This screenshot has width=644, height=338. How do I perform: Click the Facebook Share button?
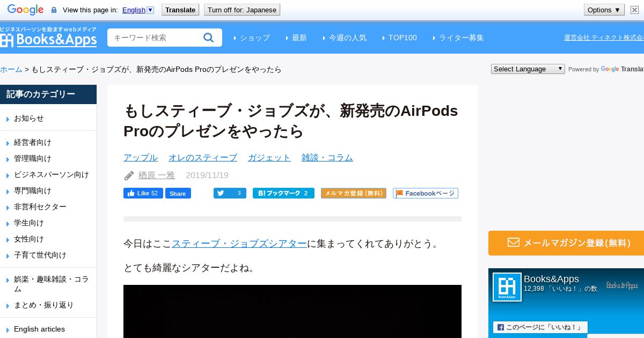[178, 193]
